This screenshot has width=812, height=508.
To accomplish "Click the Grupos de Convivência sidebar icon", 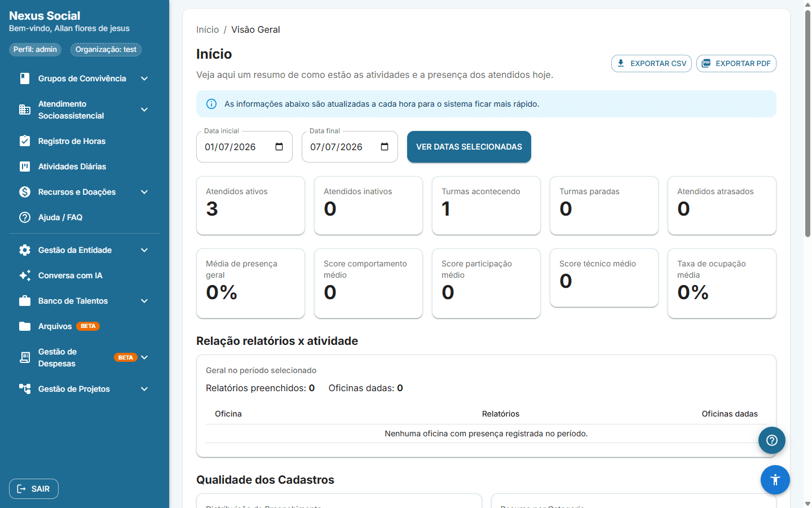I will tap(25, 78).
